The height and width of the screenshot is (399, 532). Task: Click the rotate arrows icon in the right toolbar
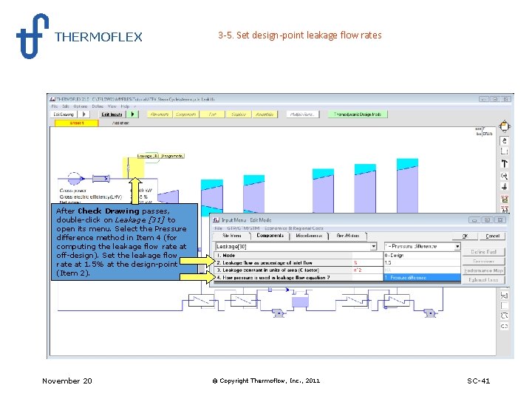[x=504, y=316]
